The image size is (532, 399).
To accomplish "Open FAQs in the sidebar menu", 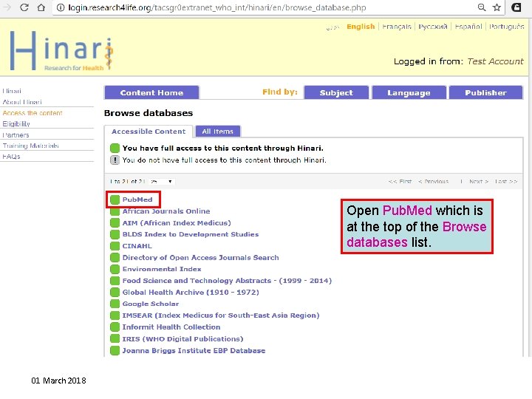I will pos(11,157).
